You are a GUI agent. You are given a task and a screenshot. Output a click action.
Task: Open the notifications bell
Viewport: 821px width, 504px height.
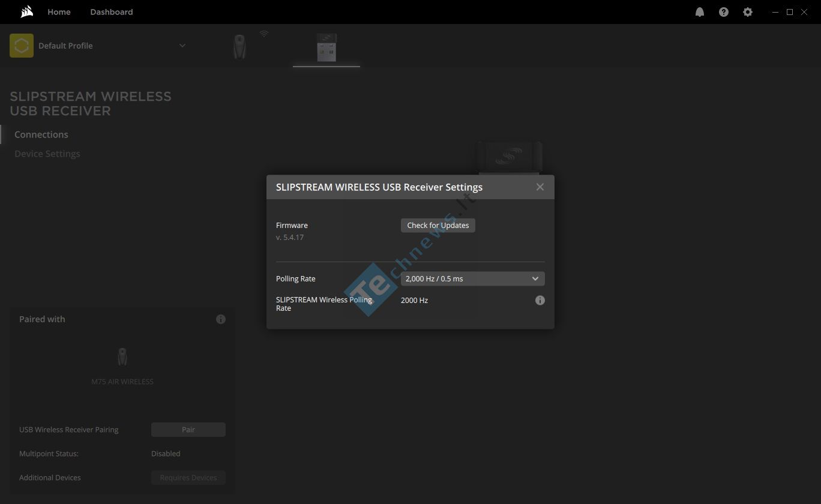click(x=700, y=12)
